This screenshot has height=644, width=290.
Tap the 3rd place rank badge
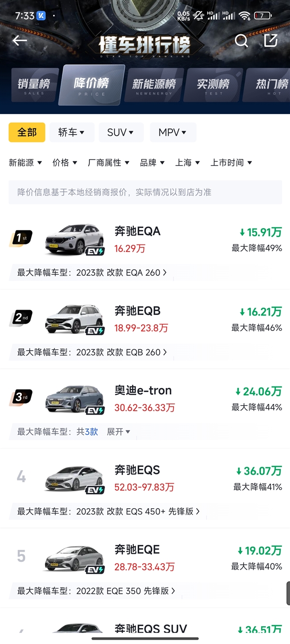pos(21,398)
